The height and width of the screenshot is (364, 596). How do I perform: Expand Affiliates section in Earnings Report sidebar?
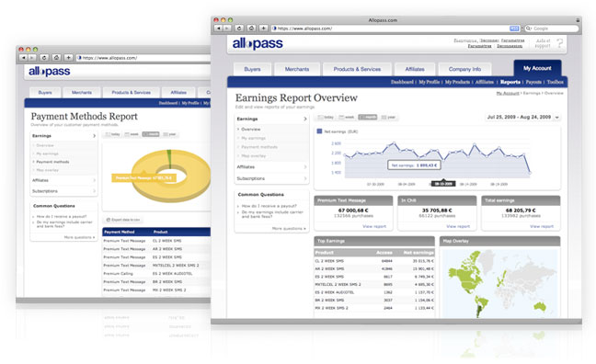point(271,166)
